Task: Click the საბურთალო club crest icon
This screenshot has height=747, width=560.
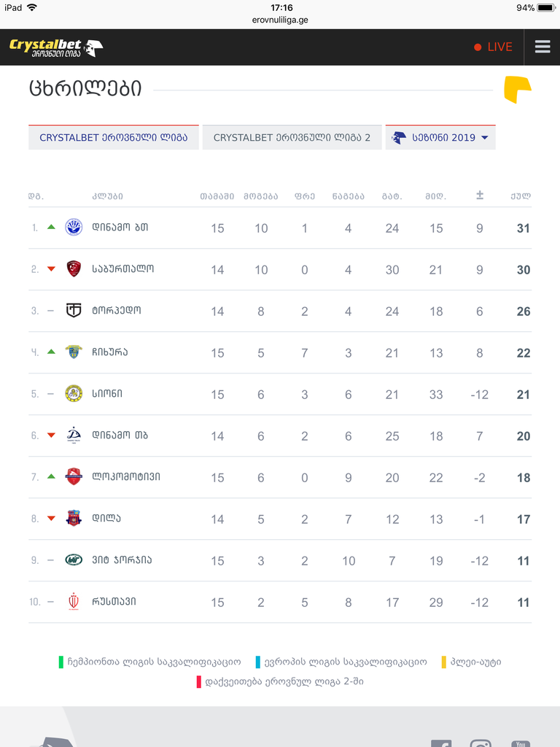Action: click(74, 268)
